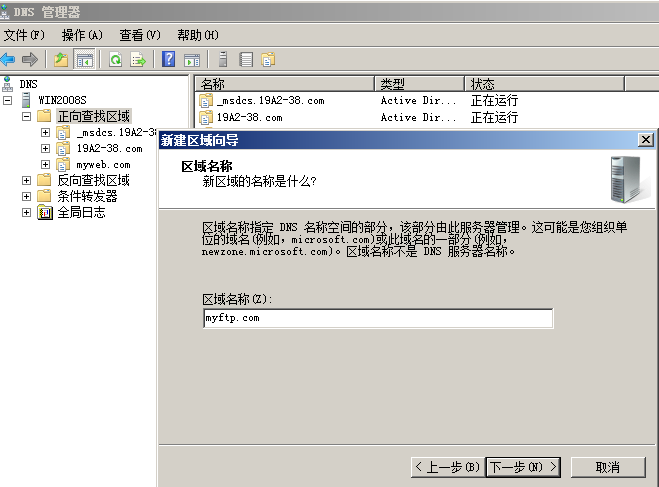Select the WIN2008S server icon in tree

click(x=26, y=100)
